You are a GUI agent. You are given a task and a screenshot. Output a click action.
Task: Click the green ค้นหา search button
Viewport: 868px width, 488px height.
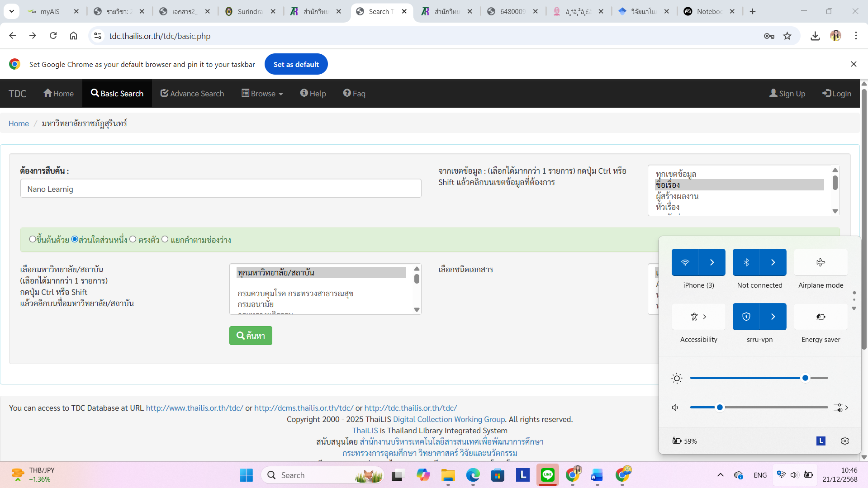click(251, 336)
